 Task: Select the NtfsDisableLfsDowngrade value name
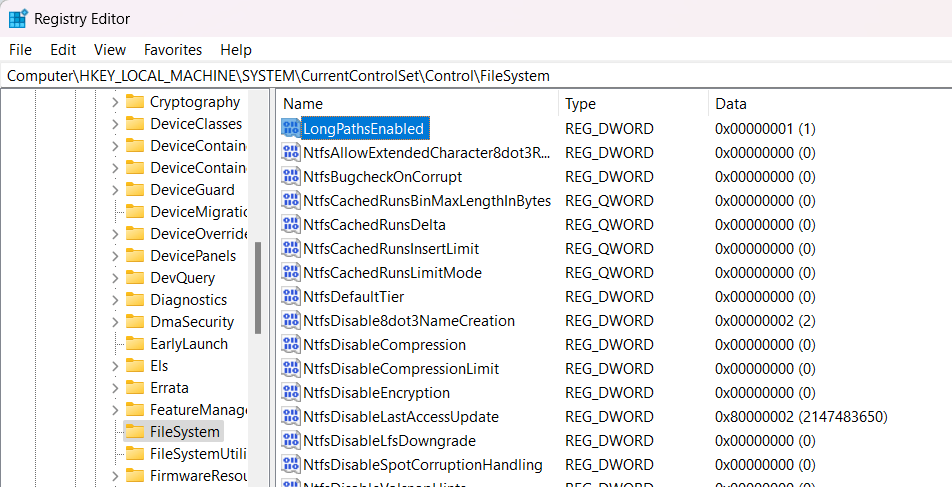(389, 441)
